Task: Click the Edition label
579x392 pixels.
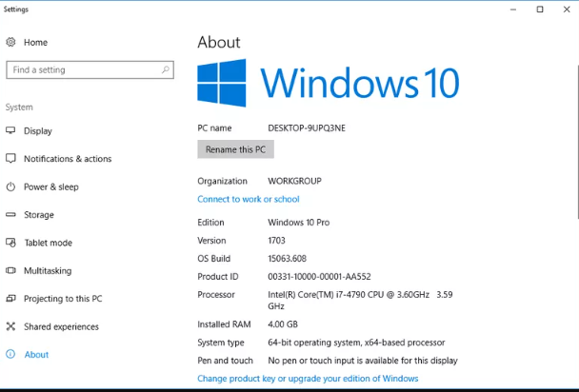Action: 210,223
